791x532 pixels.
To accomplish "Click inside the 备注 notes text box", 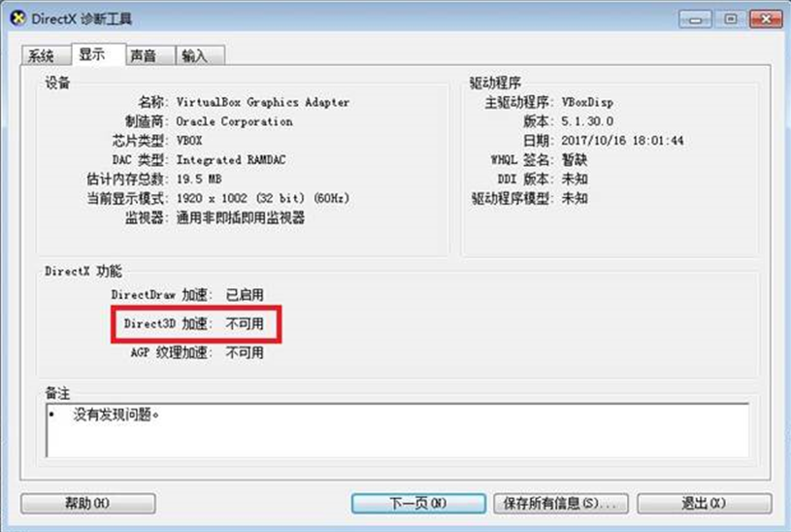I will coord(398,430).
